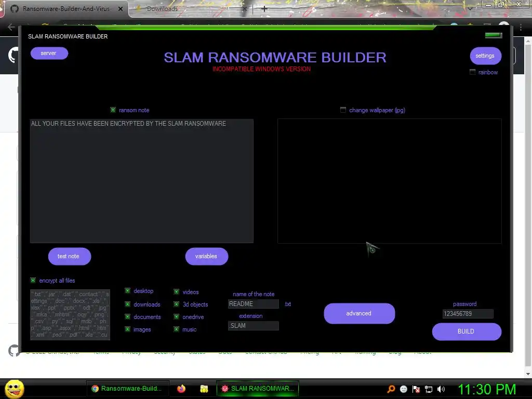Image resolution: width=532 pixels, height=399 pixels.
Task: Click the smiley face Start button
Action: pos(15,389)
